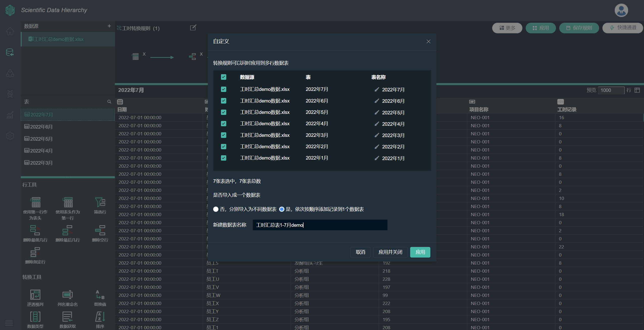The image size is (644, 330).
Task: Toggle the select-all header checkbox
Action: (223, 77)
